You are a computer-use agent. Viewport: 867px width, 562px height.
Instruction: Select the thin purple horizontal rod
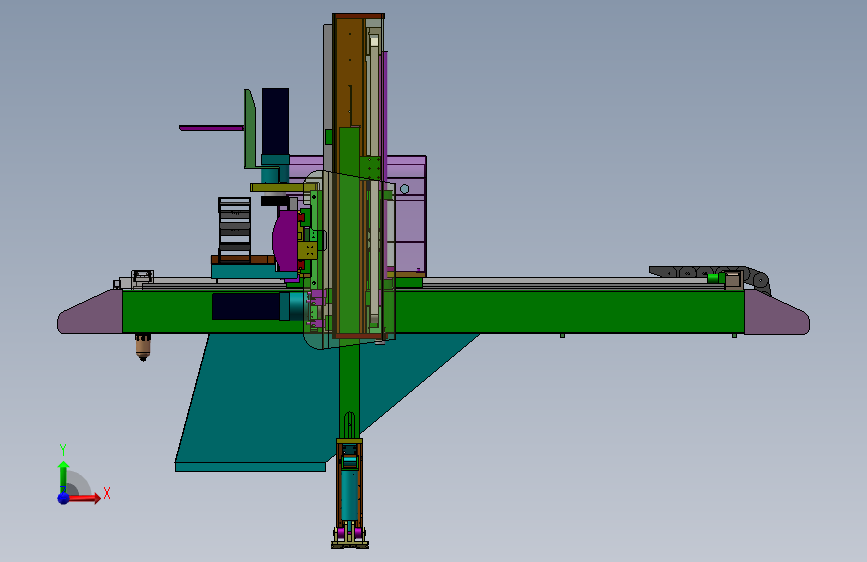pyautogui.click(x=211, y=128)
